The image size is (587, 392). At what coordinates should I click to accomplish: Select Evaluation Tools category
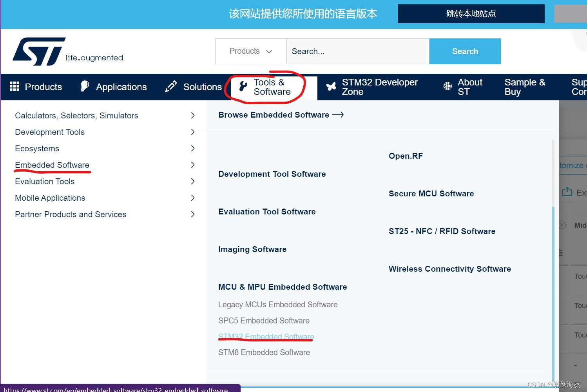pos(45,181)
